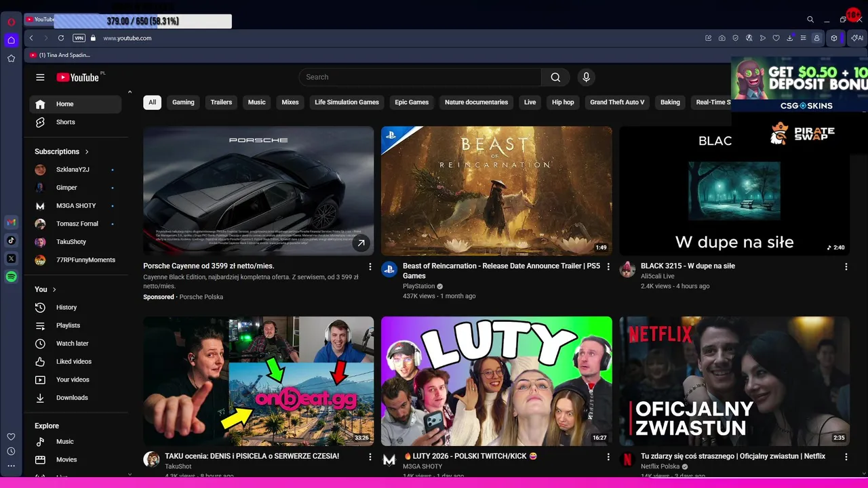Click the browser downloads icon
The width and height of the screenshot is (868, 488).
tap(789, 38)
